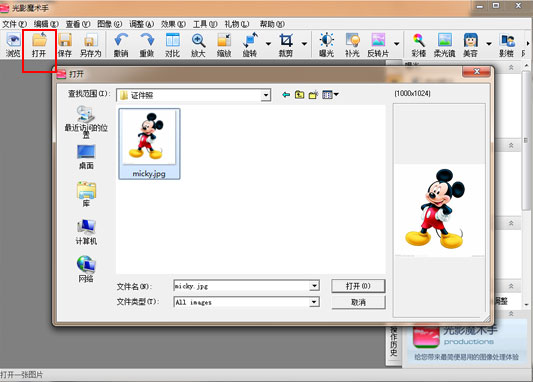Select the 放大 (Zoom in) magnifier tool

click(x=198, y=45)
